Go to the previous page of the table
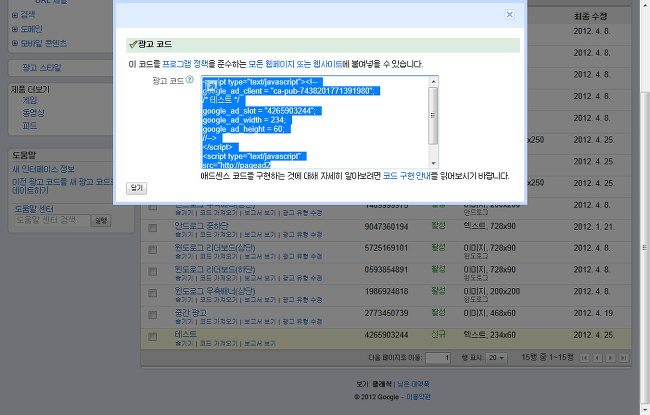The image size is (650, 415). pyautogui.click(x=597, y=358)
